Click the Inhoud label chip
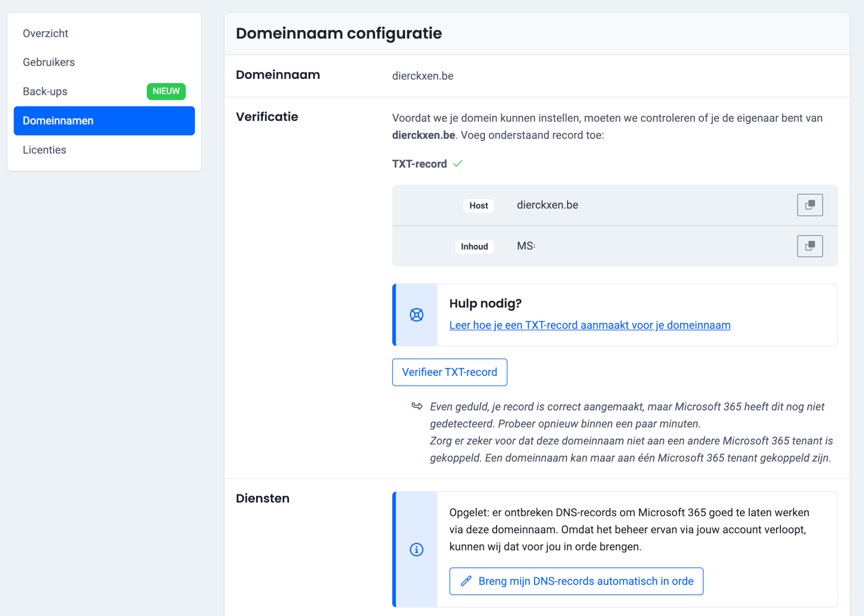864x616 pixels. 474,246
